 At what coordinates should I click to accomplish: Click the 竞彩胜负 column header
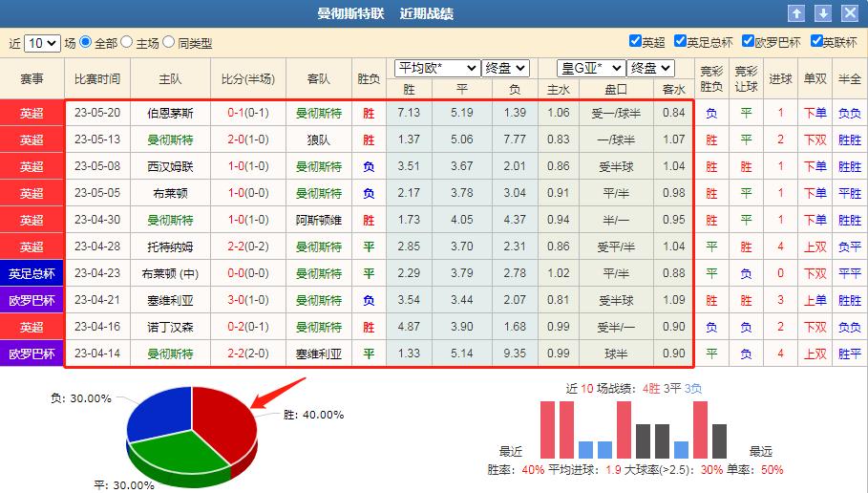pos(711,79)
